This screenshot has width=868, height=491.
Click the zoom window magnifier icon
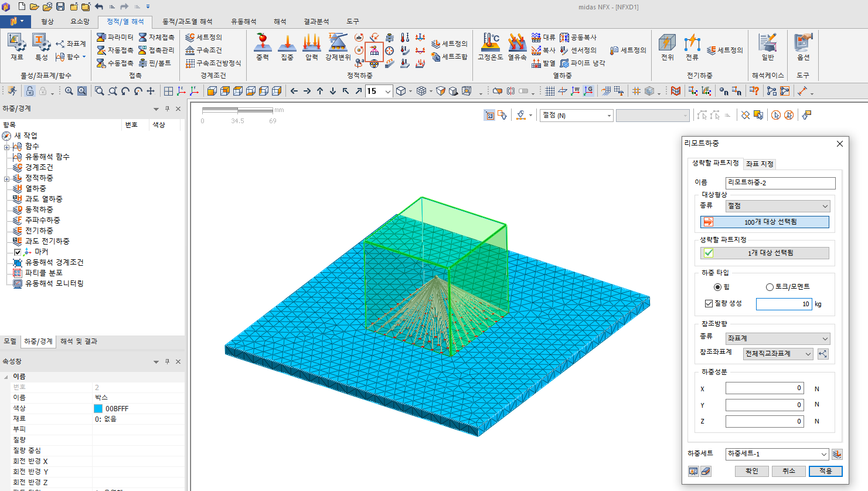[99, 91]
